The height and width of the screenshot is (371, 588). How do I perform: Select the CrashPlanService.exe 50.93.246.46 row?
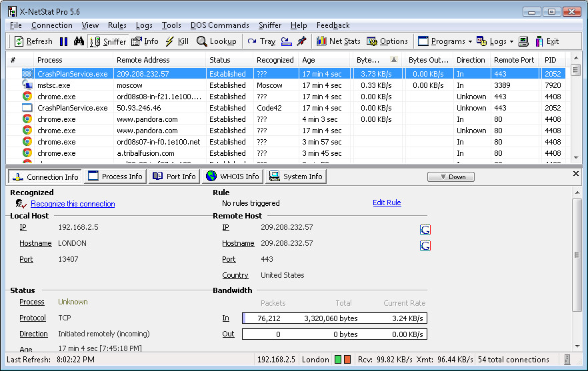(286, 108)
